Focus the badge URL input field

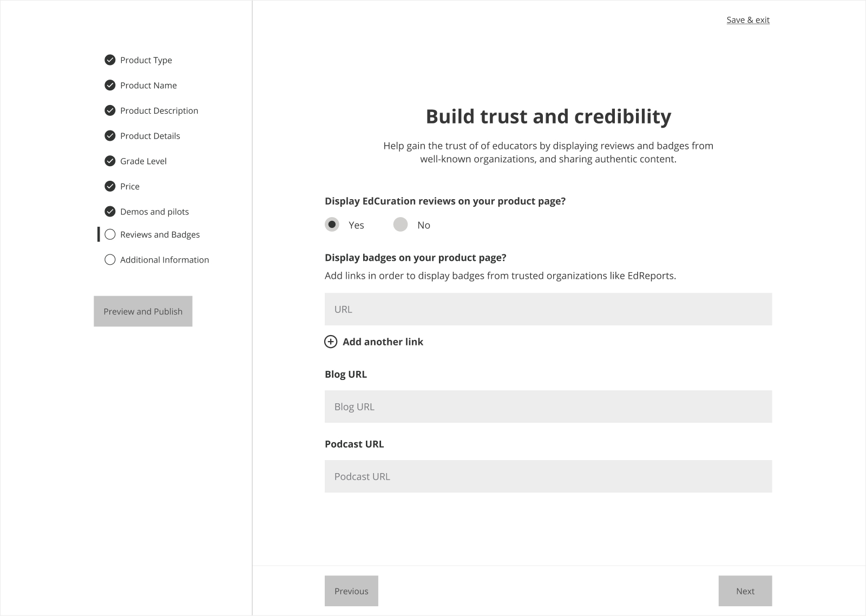[548, 309]
